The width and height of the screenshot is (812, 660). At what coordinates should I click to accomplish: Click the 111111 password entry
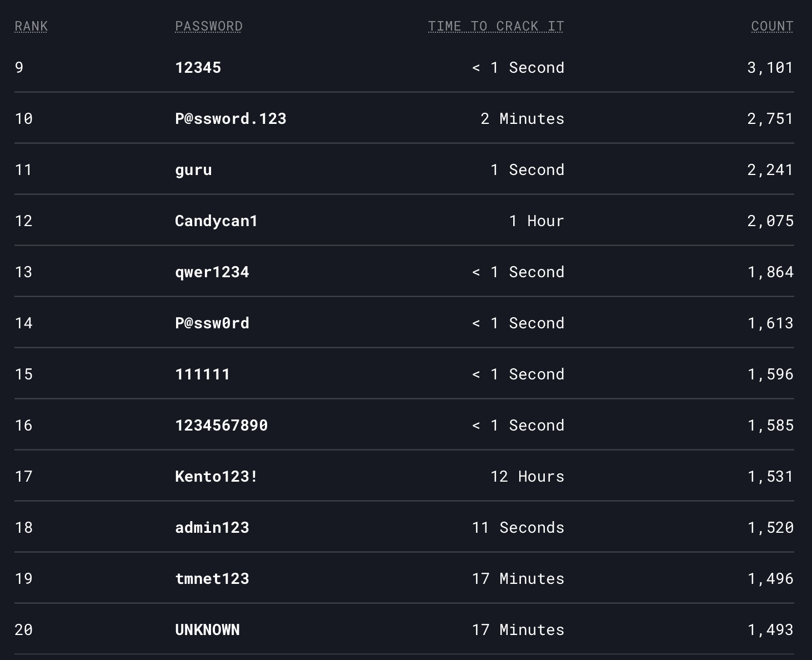(x=203, y=374)
